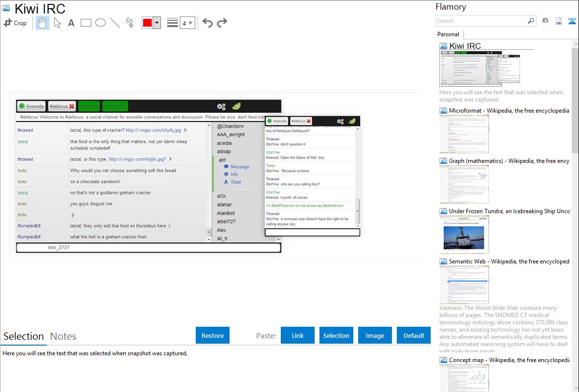579x392 pixels.
Task: Enable the freehand scribble tool
Action: point(130,23)
